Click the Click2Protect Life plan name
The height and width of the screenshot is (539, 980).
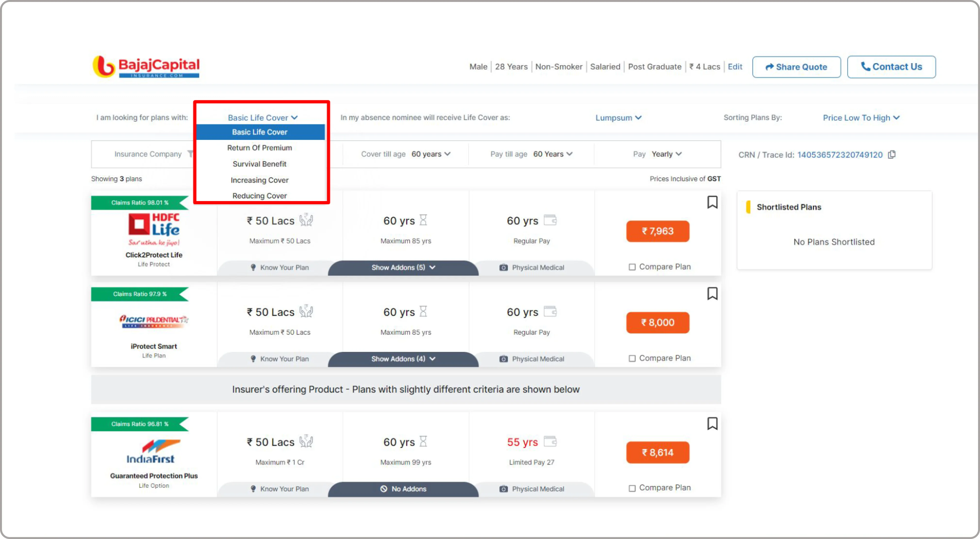(154, 255)
